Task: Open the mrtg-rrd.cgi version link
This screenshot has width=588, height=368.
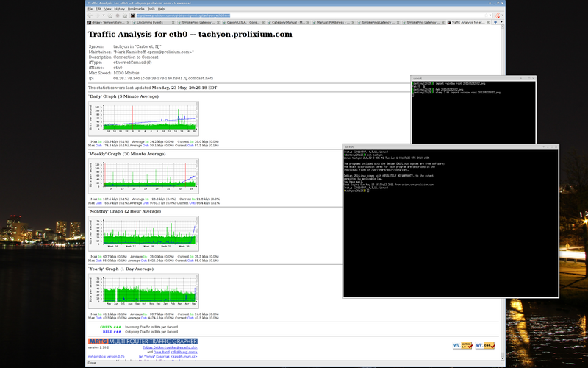Action: point(106,357)
